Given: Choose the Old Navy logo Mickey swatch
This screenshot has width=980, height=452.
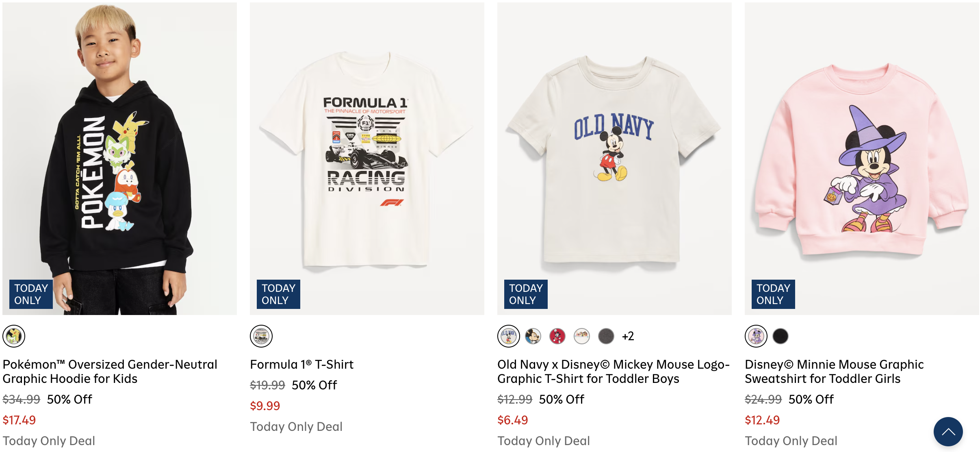Looking at the screenshot, I should click(509, 336).
